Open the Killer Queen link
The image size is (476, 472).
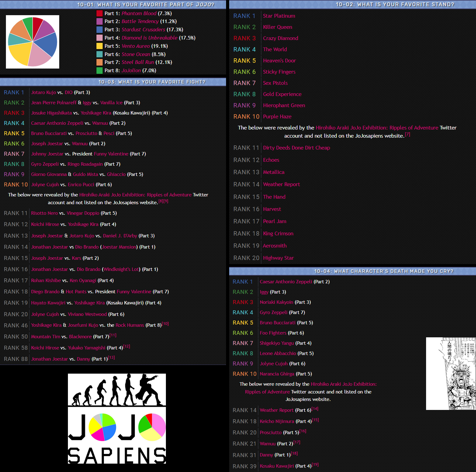point(278,27)
